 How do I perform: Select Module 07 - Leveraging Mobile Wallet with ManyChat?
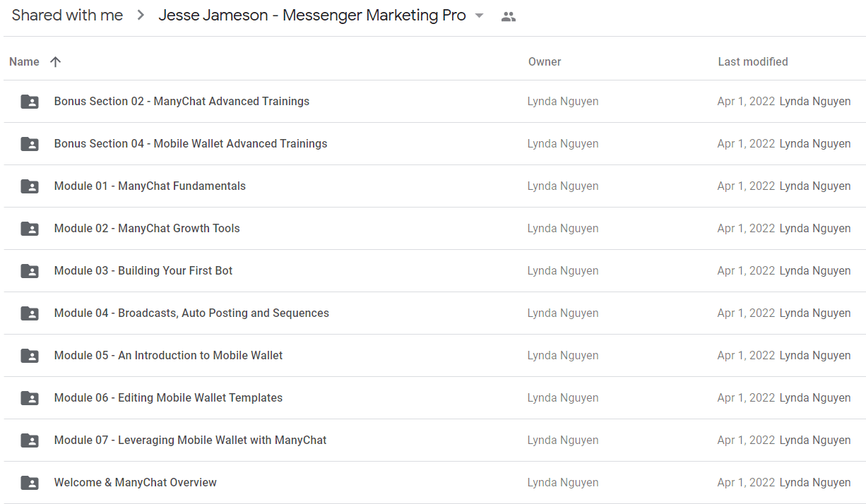click(191, 440)
